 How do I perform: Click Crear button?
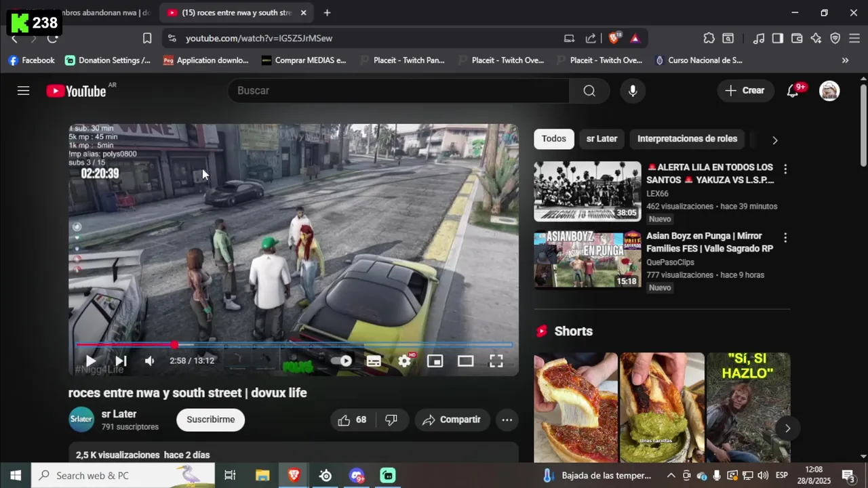coord(745,91)
